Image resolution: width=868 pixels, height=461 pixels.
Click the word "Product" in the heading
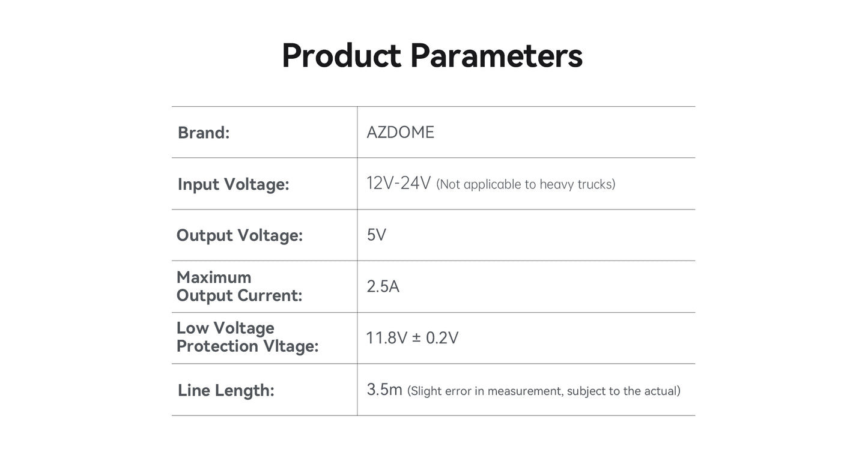(x=341, y=56)
